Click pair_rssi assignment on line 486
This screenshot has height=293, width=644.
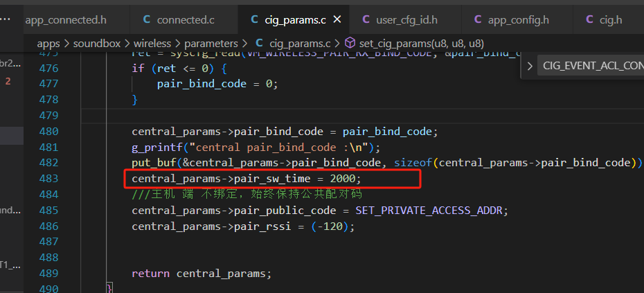click(x=243, y=227)
